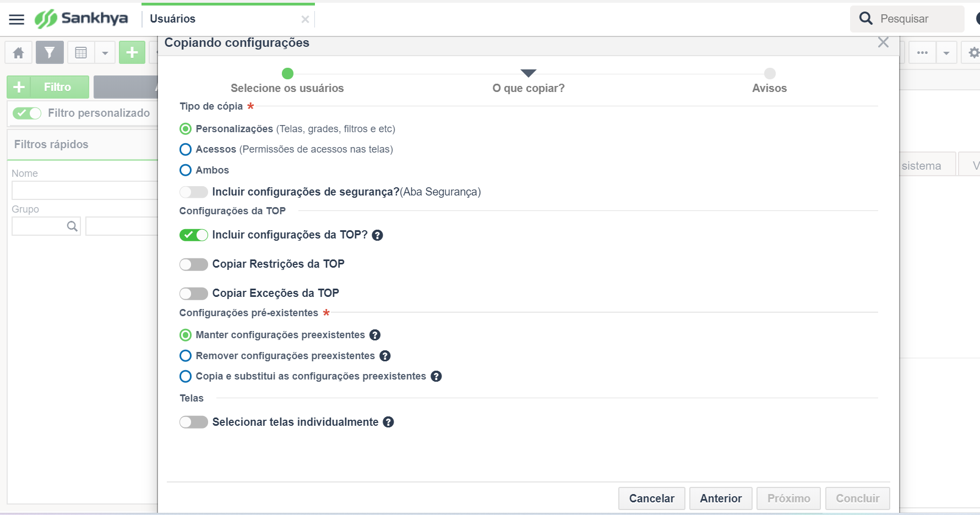Viewport: 980px width, 515px height.
Task: Click the home icon in toolbar
Action: (18, 53)
